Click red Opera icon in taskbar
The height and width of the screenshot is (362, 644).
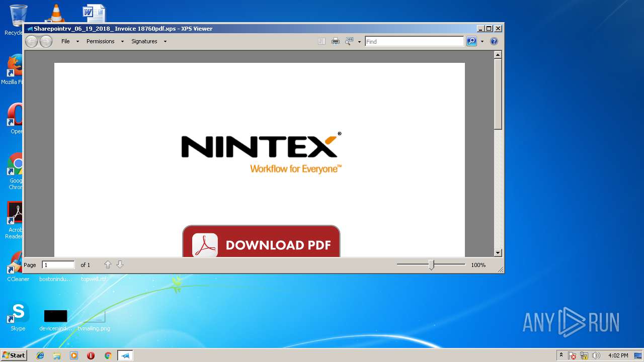pyautogui.click(x=91, y=355)
